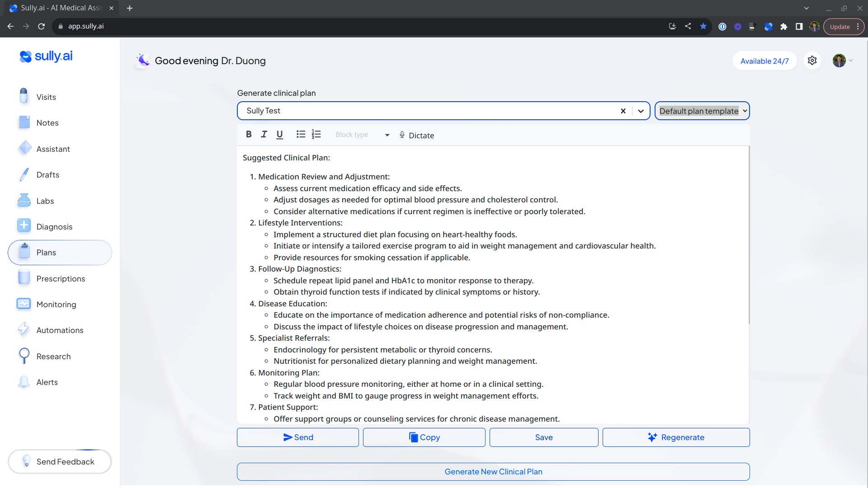Start dictation with the microphone icon

point(402,135)
